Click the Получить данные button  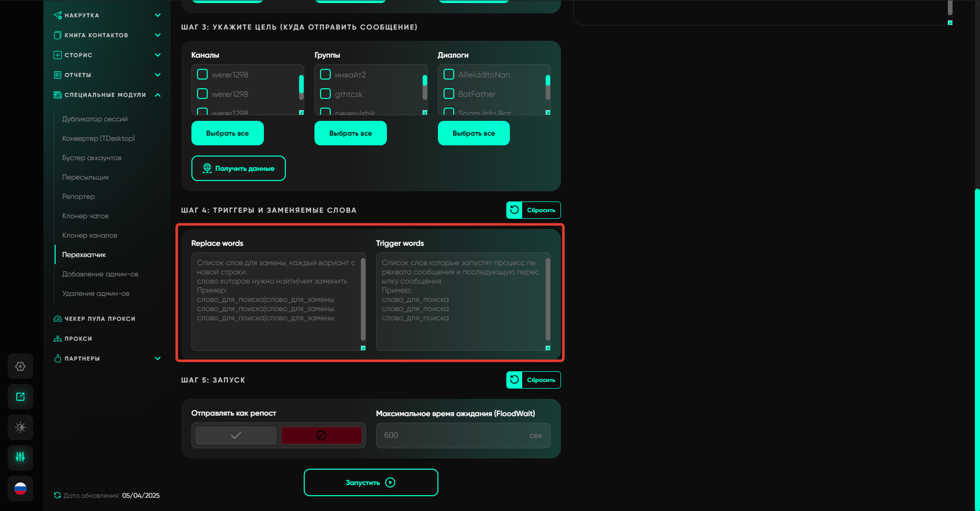(x=238, y=168)
